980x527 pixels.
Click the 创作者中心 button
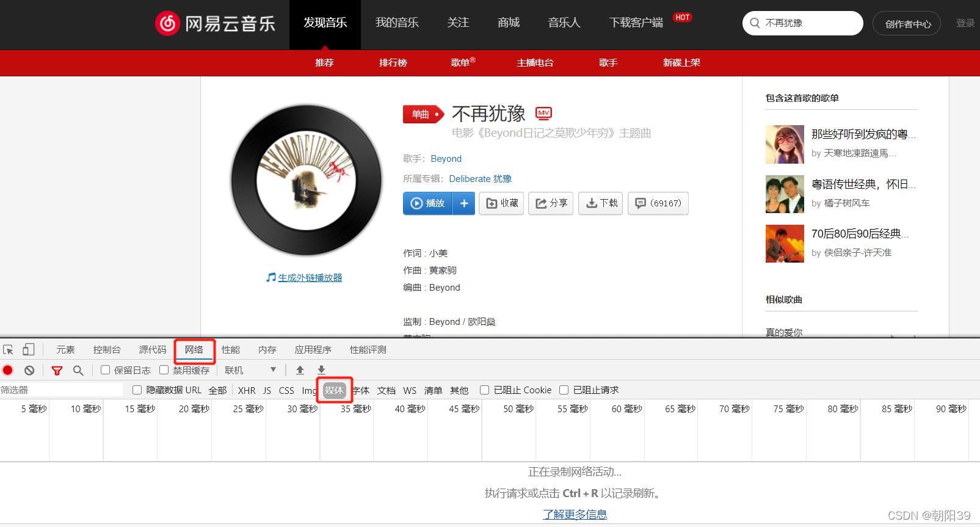tap(907, 23)
